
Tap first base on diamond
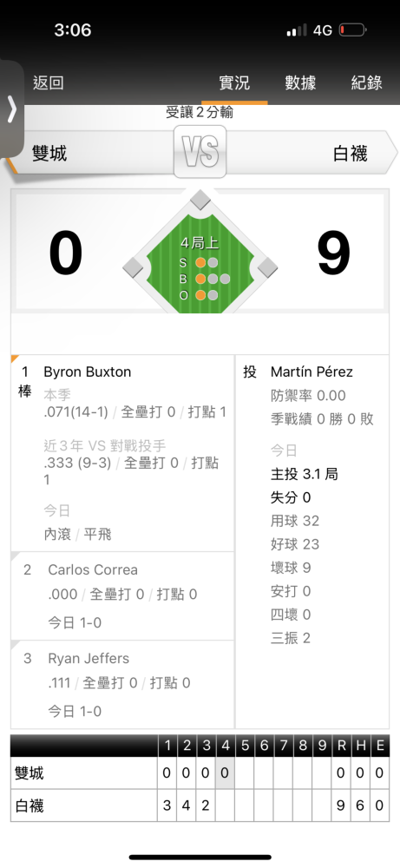click(x=267, y=267)
